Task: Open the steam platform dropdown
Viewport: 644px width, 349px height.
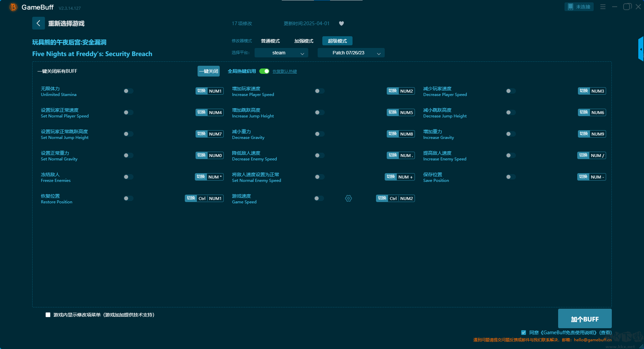Action: pos(281,53)
